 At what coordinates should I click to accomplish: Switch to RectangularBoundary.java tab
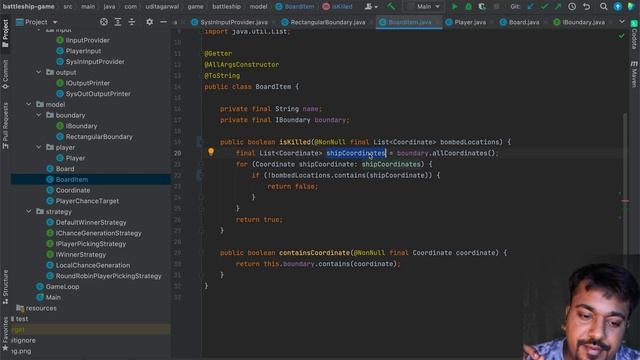click(x=324, y=22)
